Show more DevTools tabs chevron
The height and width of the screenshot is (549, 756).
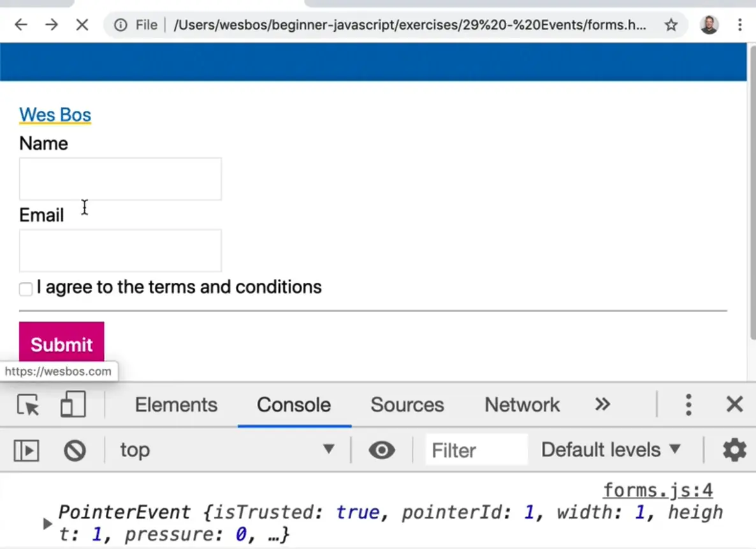pyautogui.click(x=602, y=404)
